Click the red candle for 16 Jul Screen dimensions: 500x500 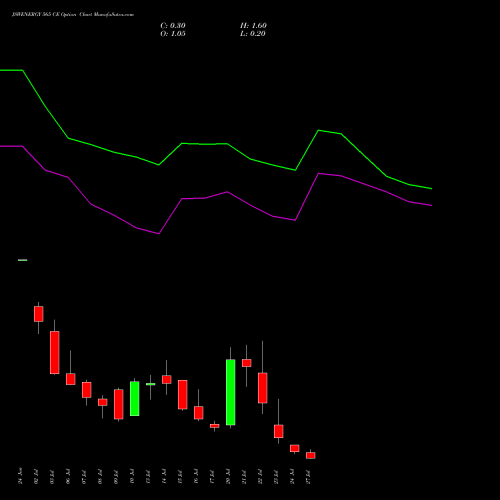198,412
